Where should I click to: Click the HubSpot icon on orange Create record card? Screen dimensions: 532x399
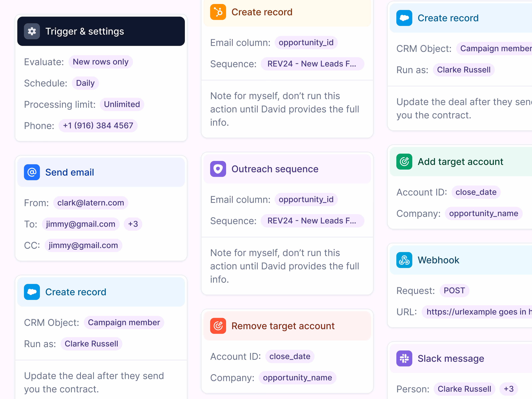218,12
